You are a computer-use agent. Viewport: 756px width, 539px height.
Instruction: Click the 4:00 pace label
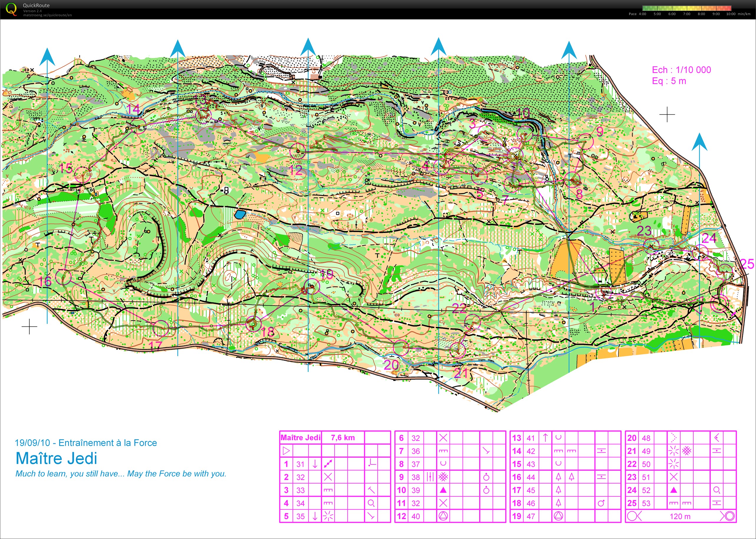[642, 14]
